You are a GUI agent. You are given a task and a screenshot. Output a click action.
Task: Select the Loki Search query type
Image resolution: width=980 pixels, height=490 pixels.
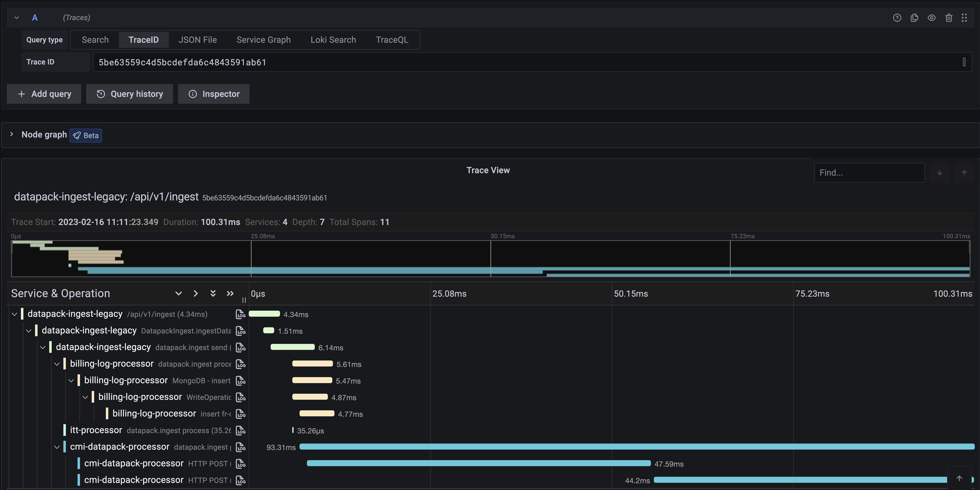pyautogui.click(x=333, y=40)
